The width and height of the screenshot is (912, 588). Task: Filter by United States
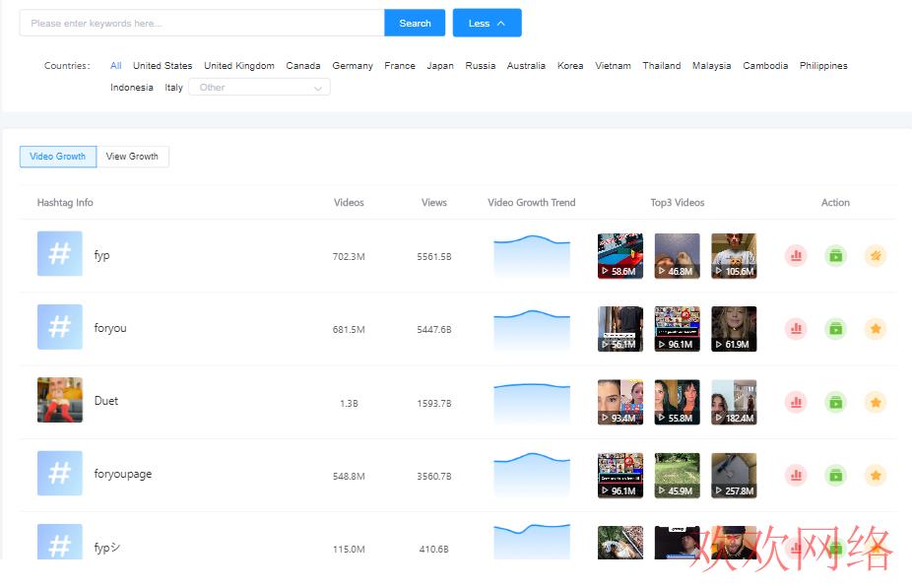(163, 66)
